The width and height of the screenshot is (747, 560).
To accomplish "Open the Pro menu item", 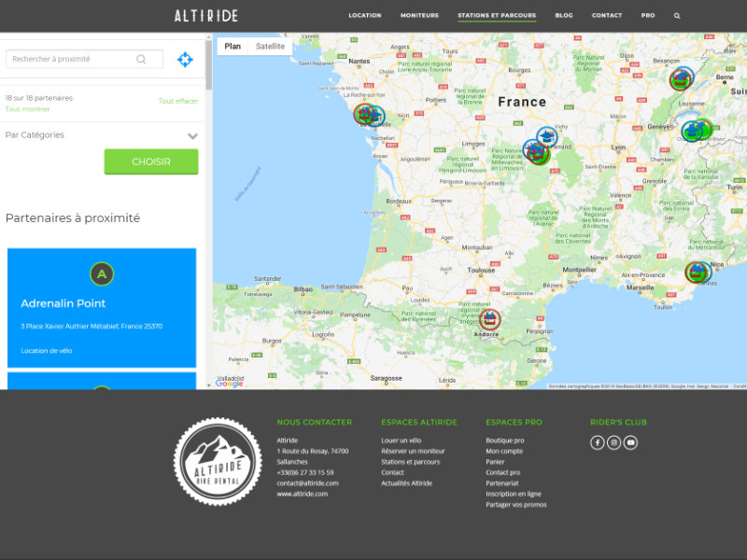I will 648,15.
